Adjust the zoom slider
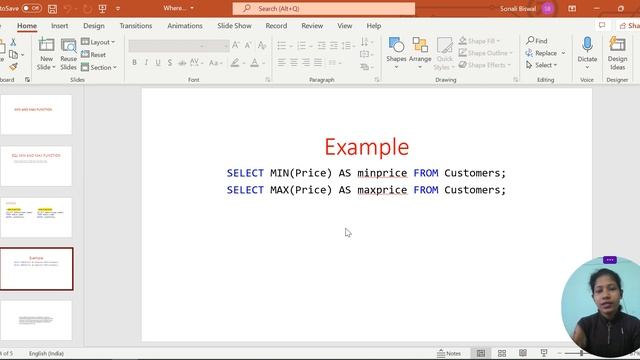The width and height of the screenshot is (640, 360). pyautogui.click(x=581, y=353)
